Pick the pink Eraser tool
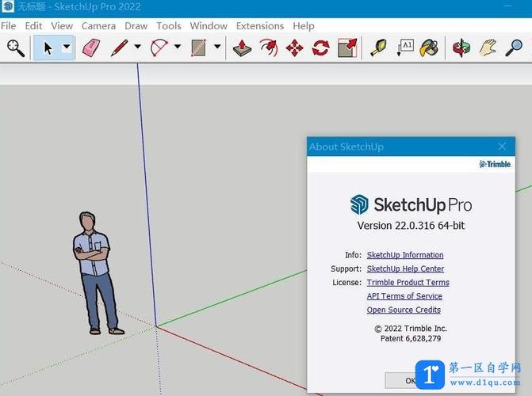The width and height of the screenshot is (532, 396). click(91, 48)
